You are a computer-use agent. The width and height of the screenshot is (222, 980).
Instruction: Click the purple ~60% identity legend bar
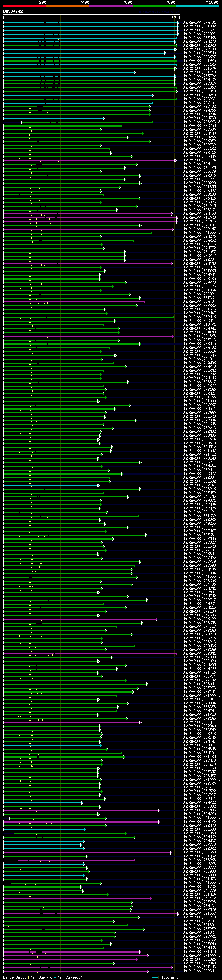point(111,6)
